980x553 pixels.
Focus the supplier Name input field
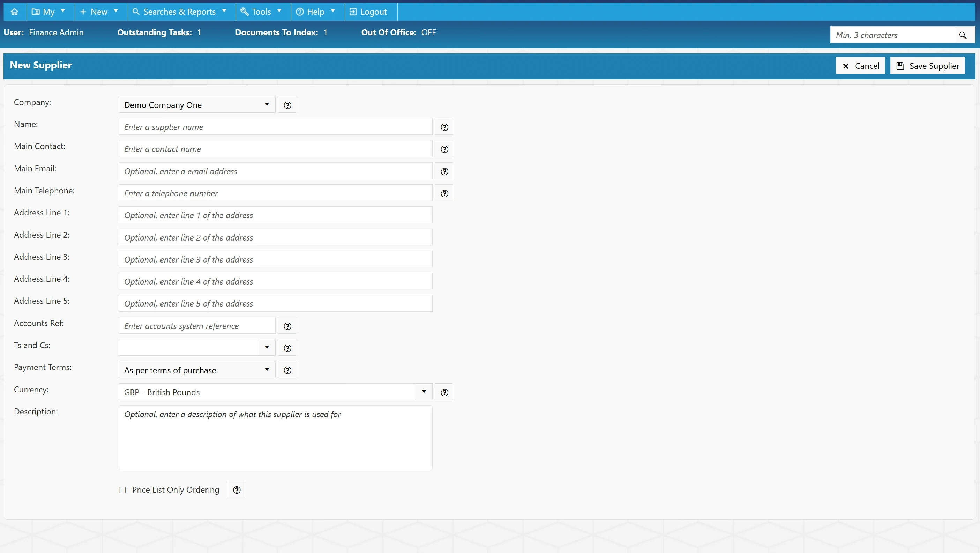275,127
